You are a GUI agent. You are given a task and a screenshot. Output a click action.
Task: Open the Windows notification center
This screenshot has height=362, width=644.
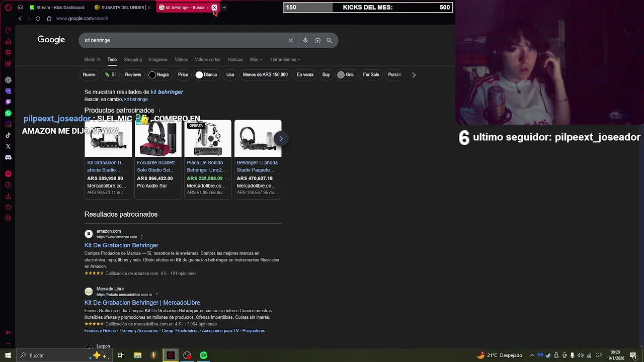tap(633, 355)
